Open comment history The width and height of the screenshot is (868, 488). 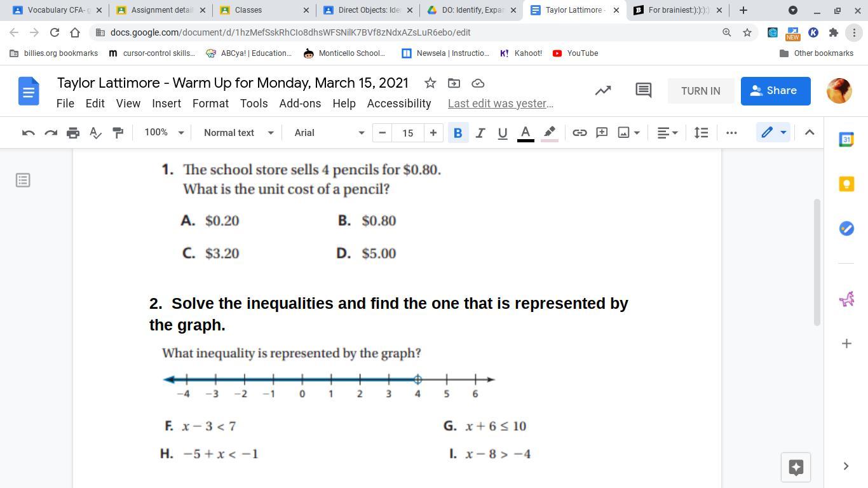pyautogui.click(x=644, y=91)
